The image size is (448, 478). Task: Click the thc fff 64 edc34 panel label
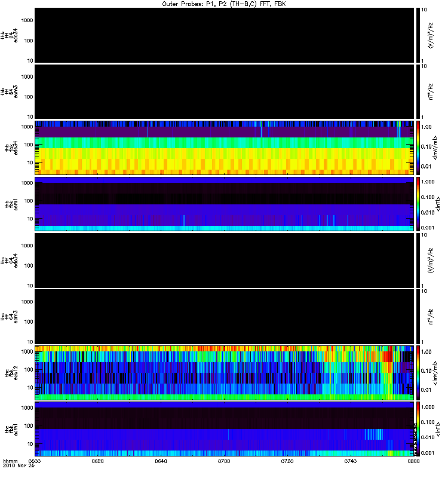(9, 261)
